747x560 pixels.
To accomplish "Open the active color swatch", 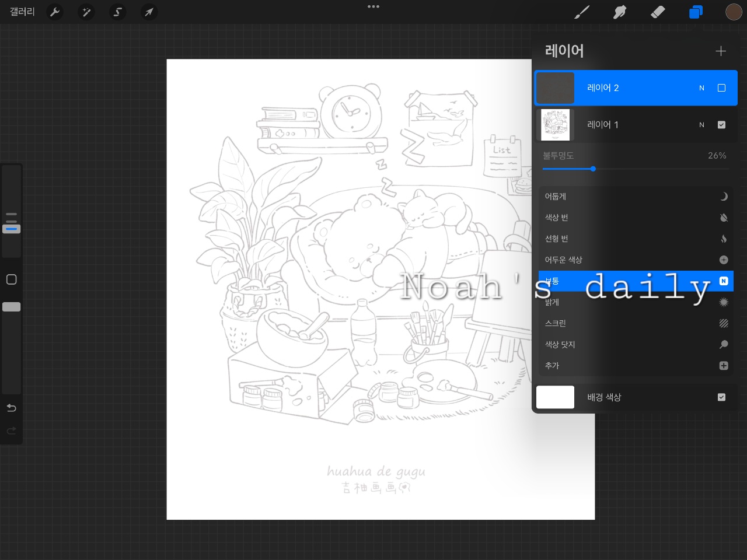I will 734,12.
